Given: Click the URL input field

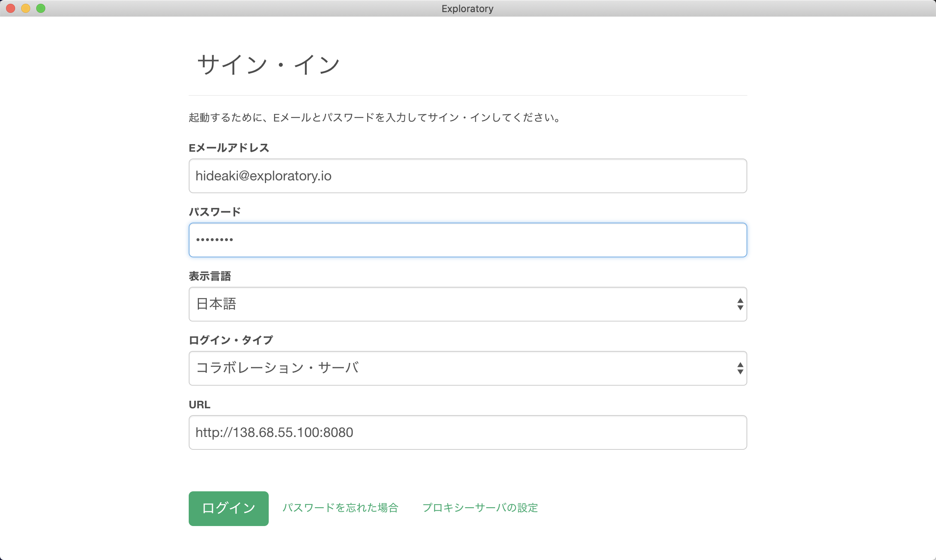Looking at the screenshot, I should (468, 432).
